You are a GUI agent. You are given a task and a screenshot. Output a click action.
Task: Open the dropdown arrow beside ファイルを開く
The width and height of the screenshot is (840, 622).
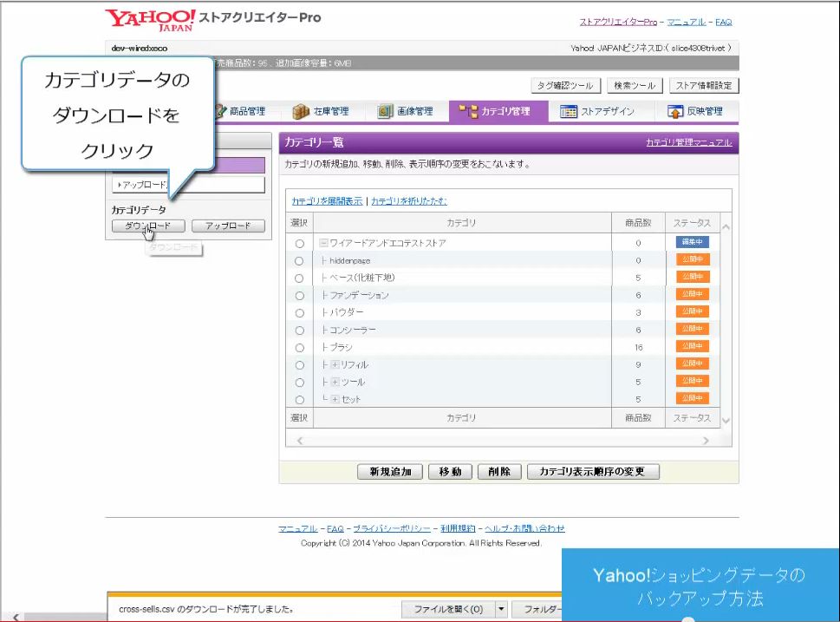coord(501,609)
